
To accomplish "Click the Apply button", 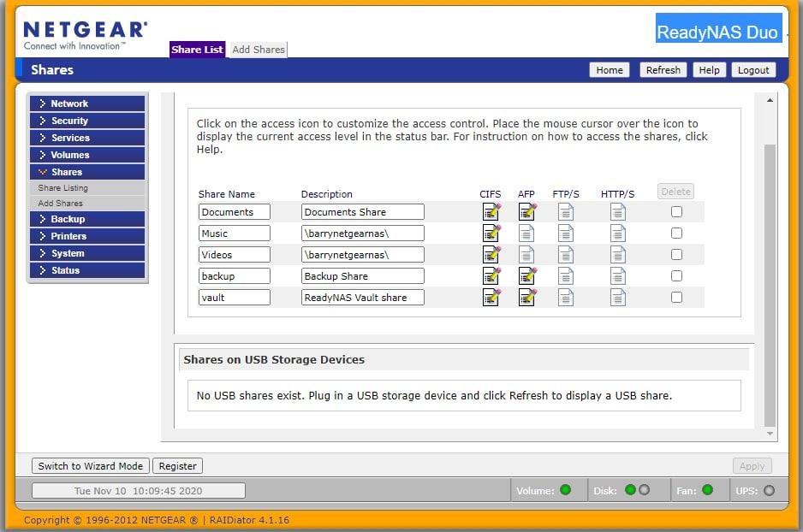I will click(752, 466).
